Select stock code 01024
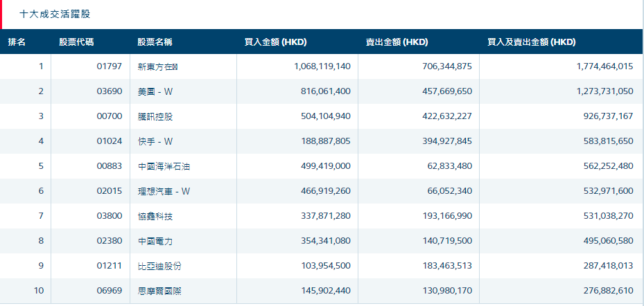644x306 pixels. [110, 141]
